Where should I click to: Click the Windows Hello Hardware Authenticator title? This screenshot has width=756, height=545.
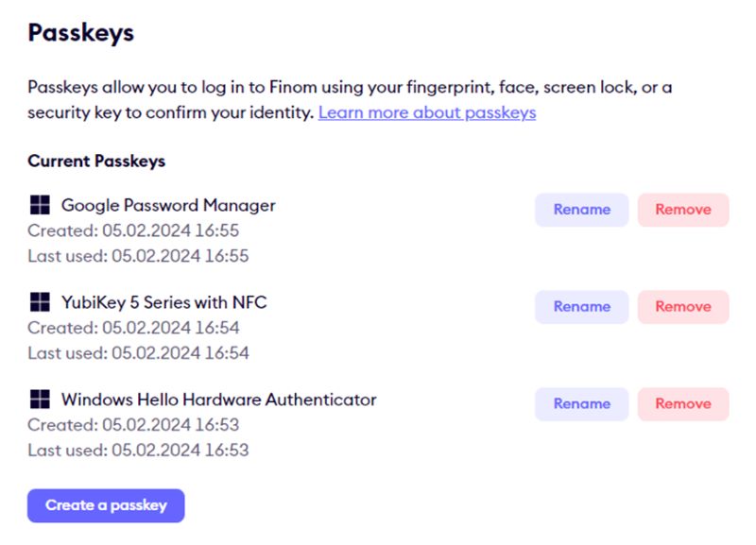(x=217, y=400)
